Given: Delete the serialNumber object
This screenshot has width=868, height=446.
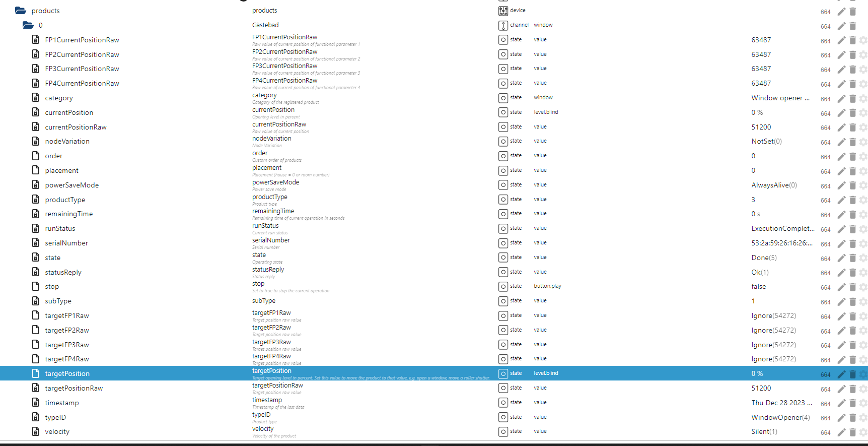Looking at the screenshot, I should point(852,244).
